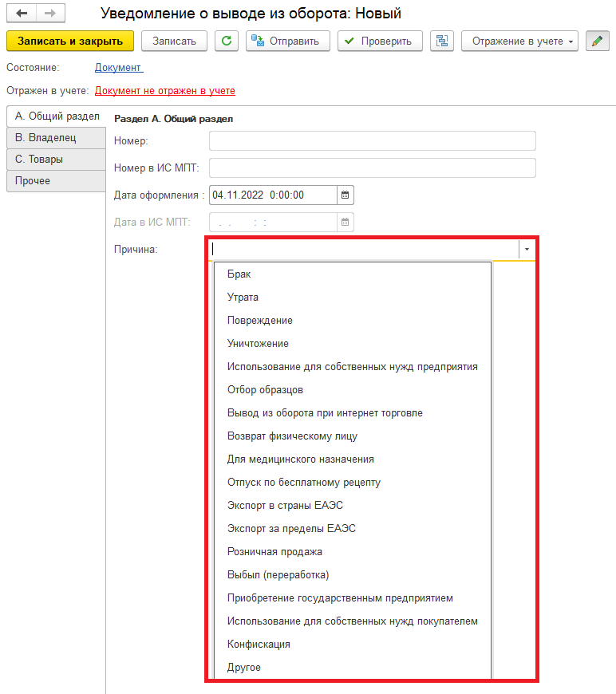Select Выбыл (переработка) option
The image size is (616, 694).
353,575
